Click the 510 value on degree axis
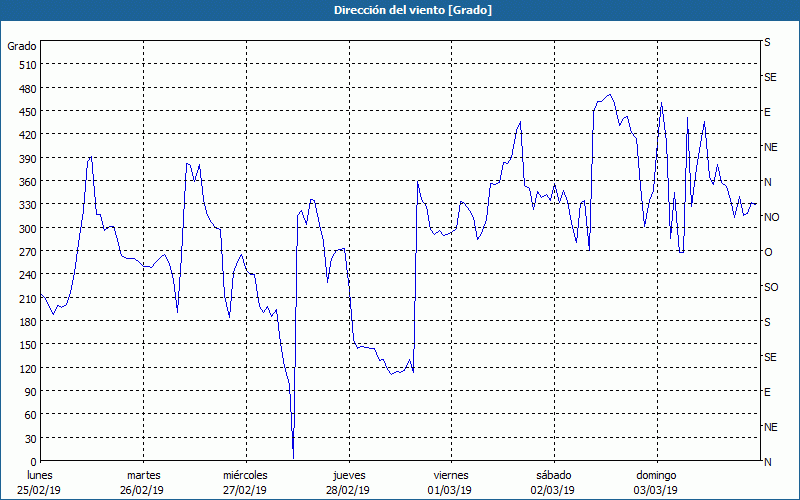800x500 pixels. pyautogui.click(x=28, y=65)
